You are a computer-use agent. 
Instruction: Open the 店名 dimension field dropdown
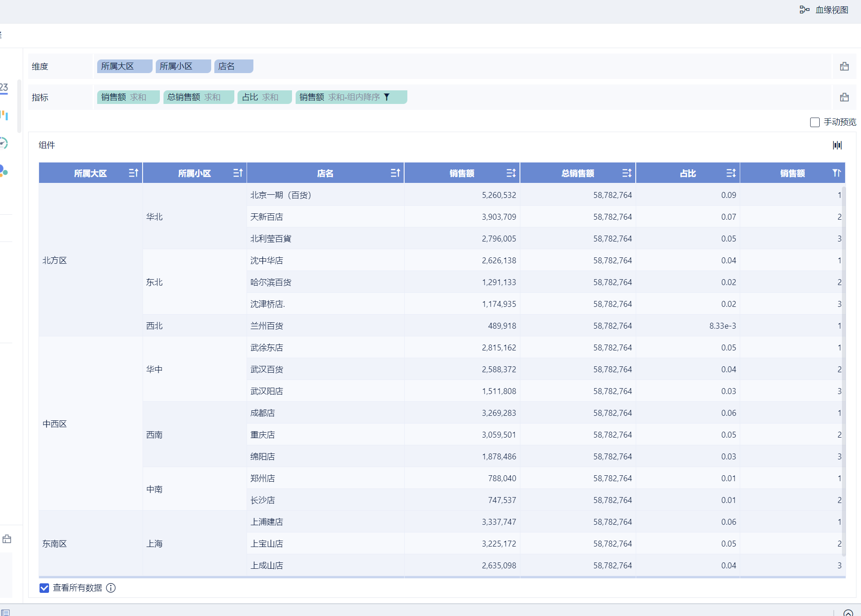[234, 66]
